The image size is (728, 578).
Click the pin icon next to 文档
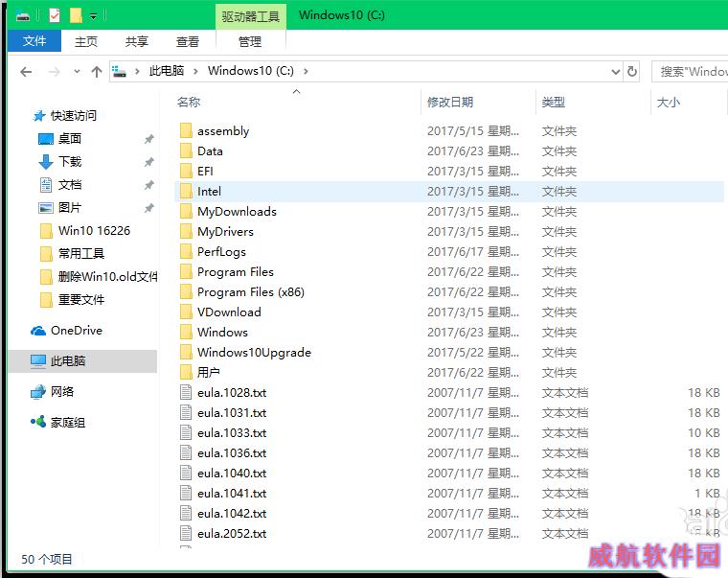[x=149, y=185]
